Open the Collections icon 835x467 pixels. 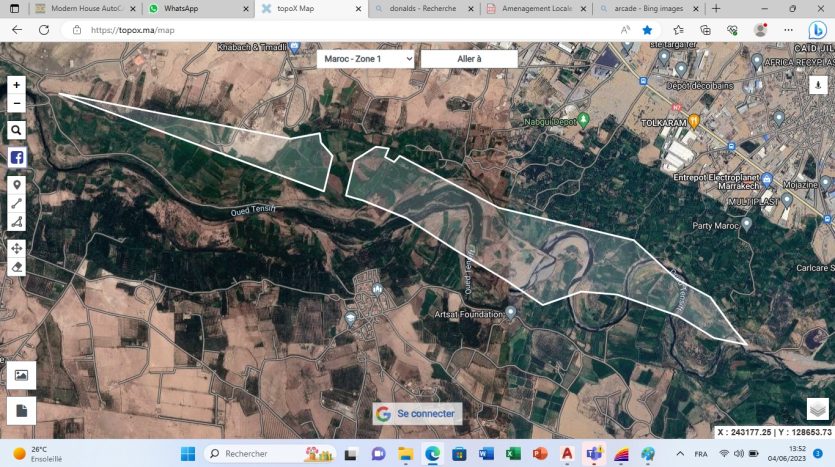click(705, 30)
